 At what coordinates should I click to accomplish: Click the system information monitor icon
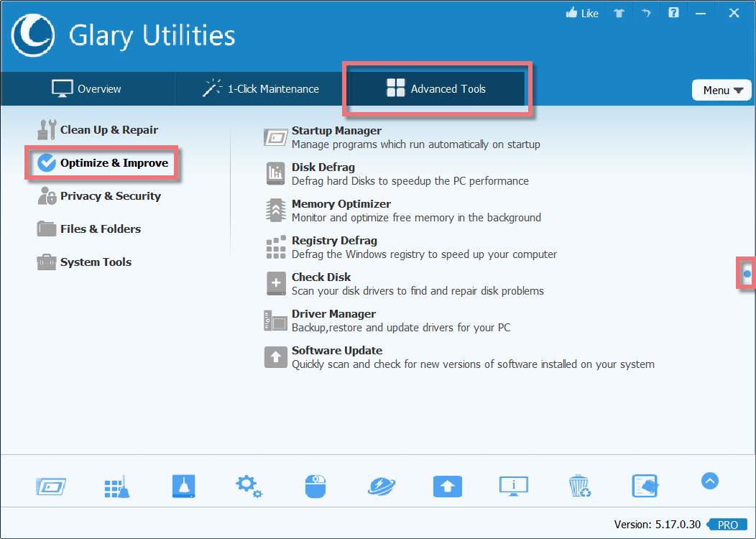[x=514, y=487]
